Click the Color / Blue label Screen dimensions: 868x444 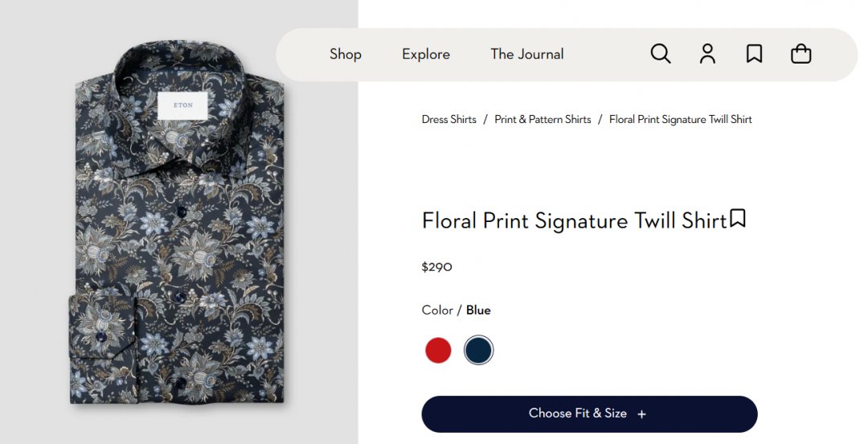(456, 310)
